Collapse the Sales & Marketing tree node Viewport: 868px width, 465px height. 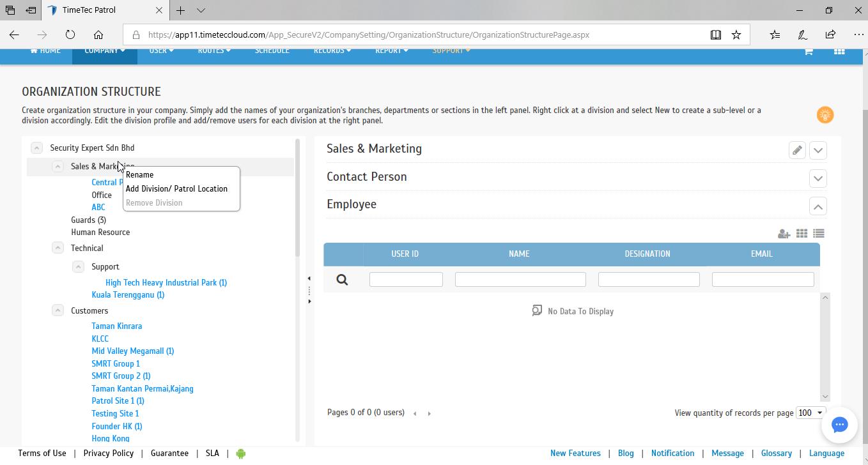[58, 166]
